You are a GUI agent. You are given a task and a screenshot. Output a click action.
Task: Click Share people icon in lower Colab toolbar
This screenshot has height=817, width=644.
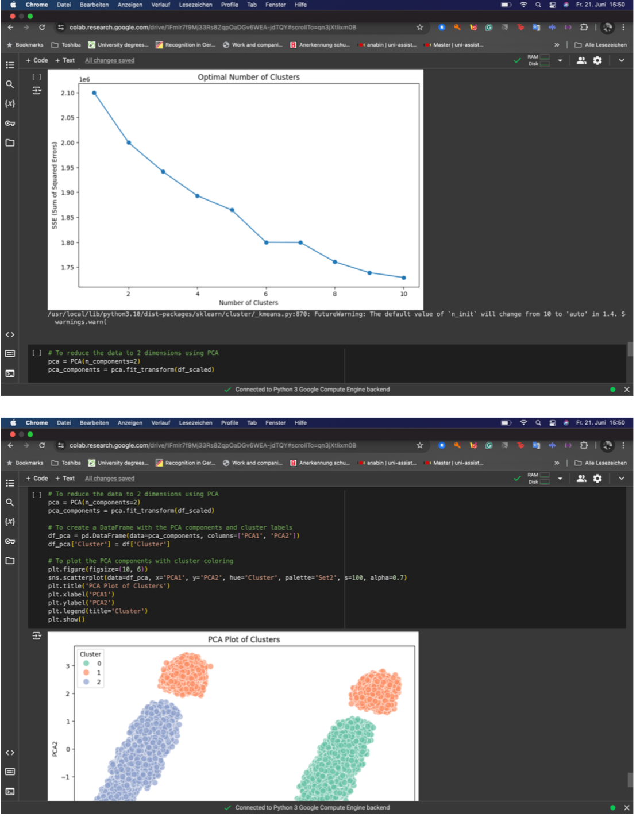[581, 479]
